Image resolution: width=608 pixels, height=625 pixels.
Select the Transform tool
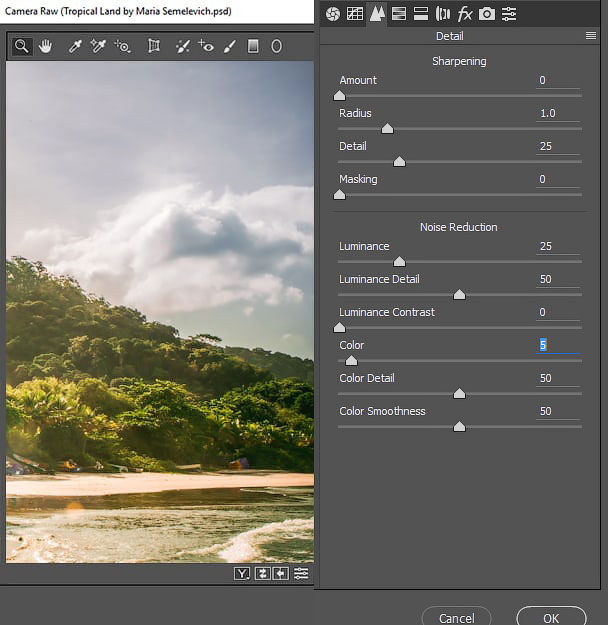coord(154,46)
